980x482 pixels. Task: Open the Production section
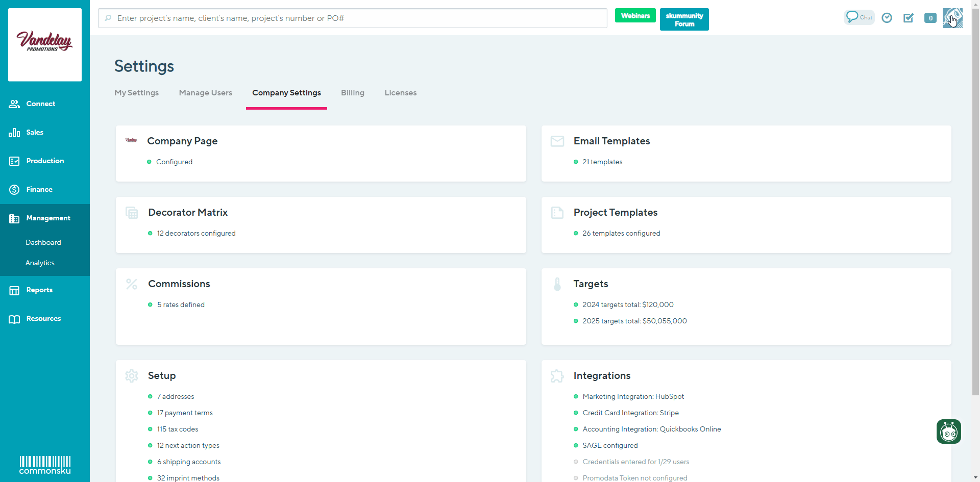(45, 161)
